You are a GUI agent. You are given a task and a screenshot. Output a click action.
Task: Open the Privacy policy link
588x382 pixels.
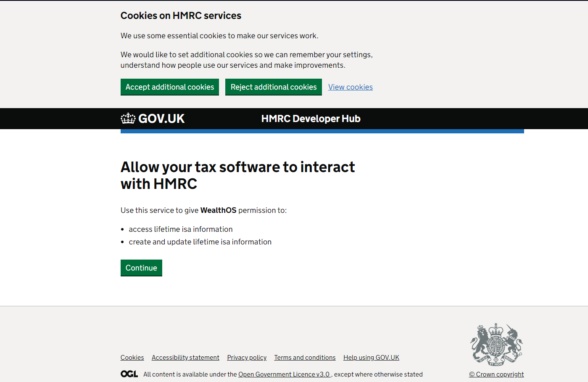tap(247, 358)
